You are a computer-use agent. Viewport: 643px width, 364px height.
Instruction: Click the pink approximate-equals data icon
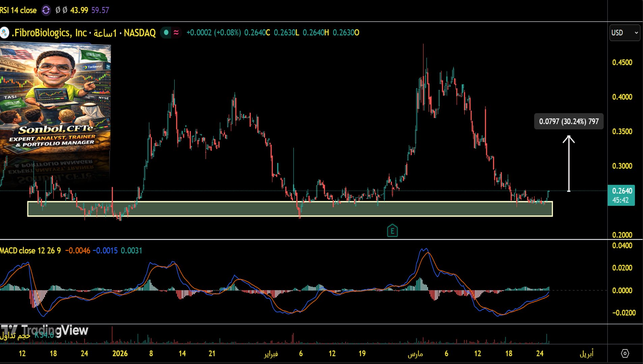(x=176, y=33)
